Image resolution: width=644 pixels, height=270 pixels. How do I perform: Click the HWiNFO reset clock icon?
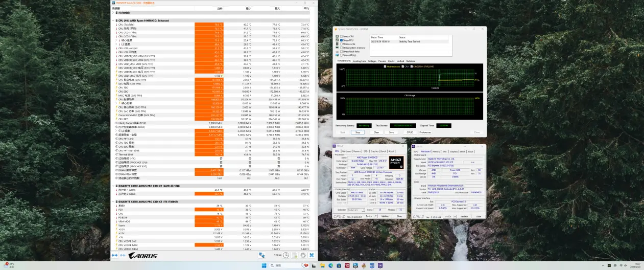pos(286,255)
